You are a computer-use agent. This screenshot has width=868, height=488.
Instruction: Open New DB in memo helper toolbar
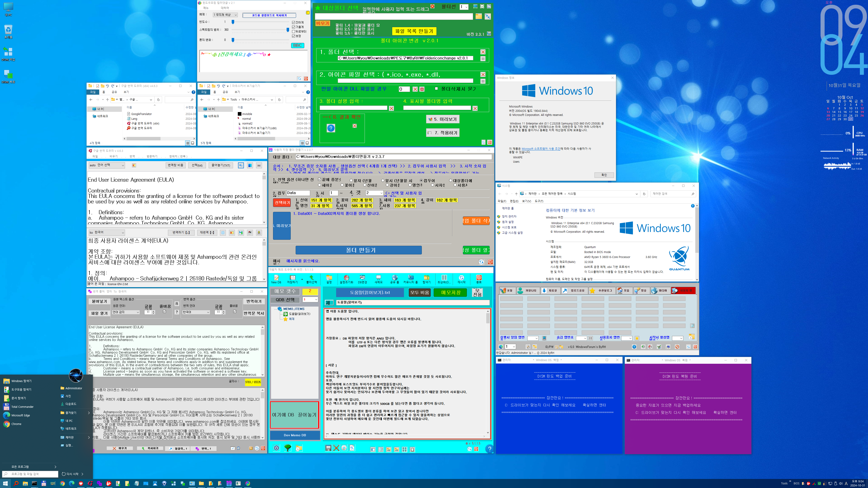(x=276, y=279)
